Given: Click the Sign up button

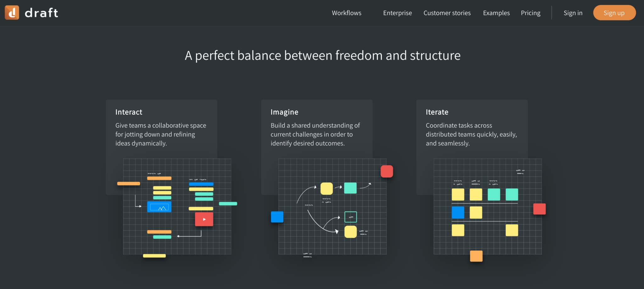Looking at the screenshot, I should [x=614, y=13].
